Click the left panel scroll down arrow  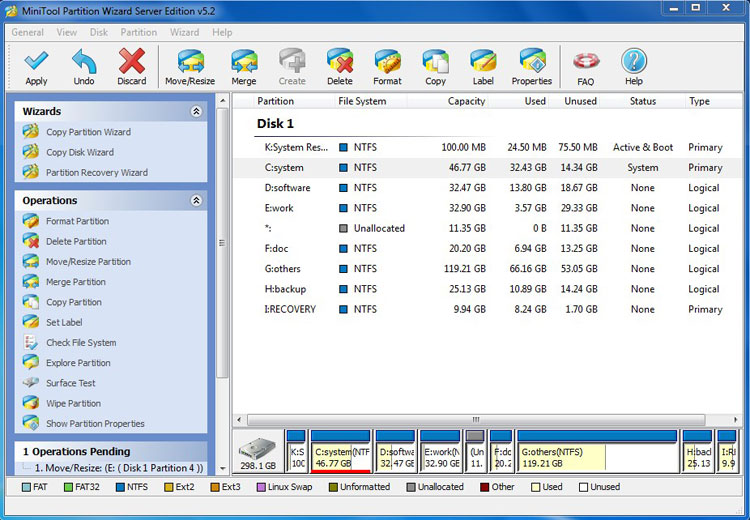tap(222, 468)
